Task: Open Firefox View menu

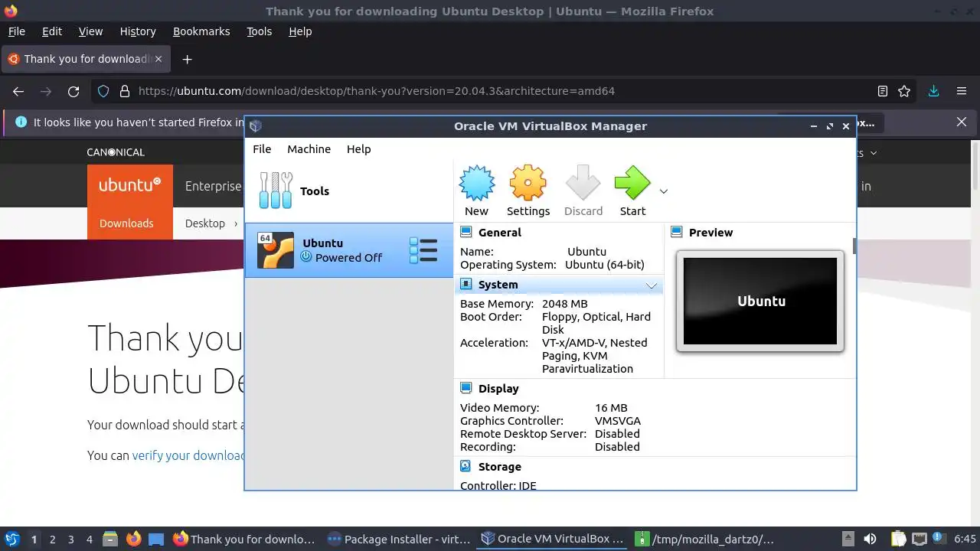Action: pos(90,31)
